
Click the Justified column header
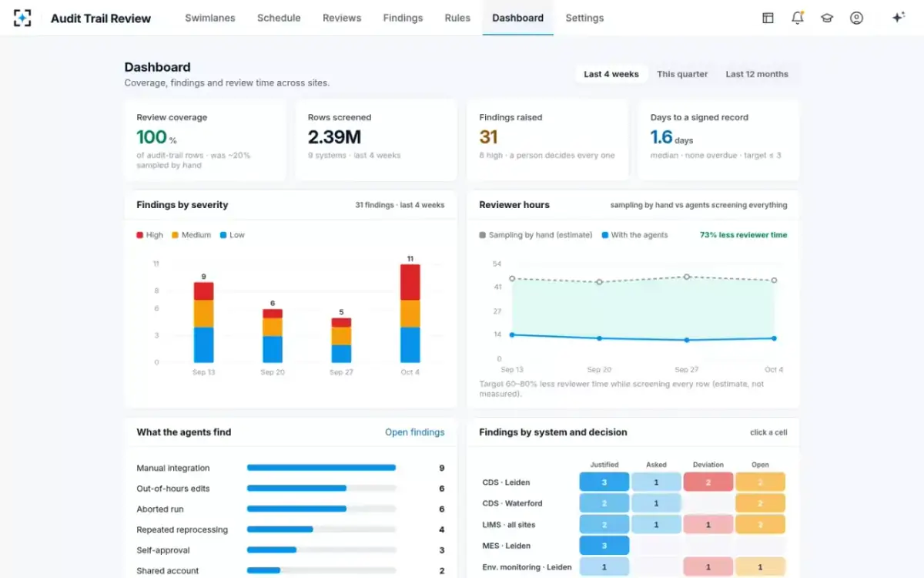604,465
